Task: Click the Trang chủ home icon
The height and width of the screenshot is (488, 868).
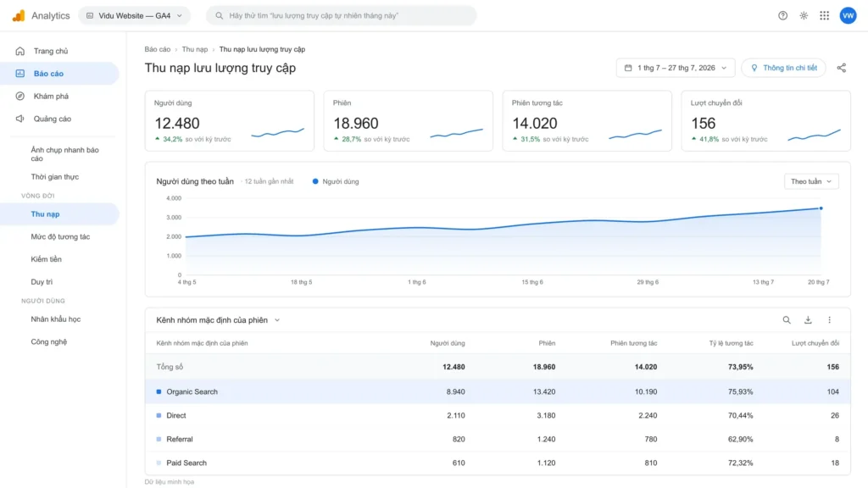Action: click(20, 51)
